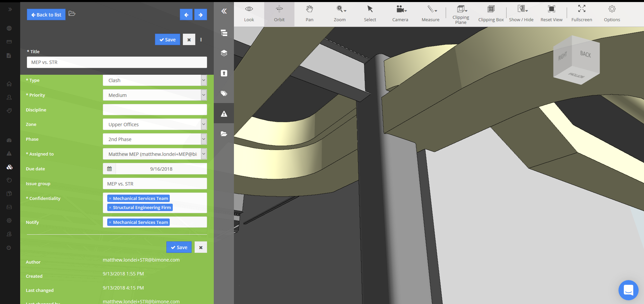Click Reset View in the toolbar
This screenshot has height=304, width=644.
(552, 14)
